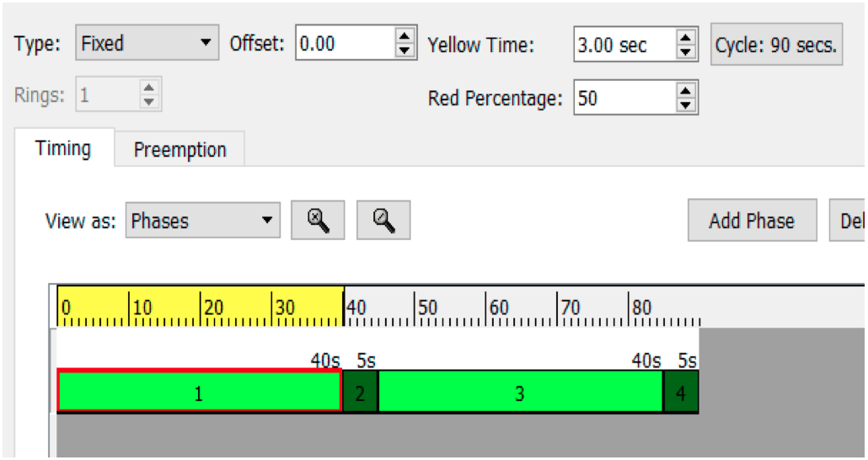Select phase 2 dark green block
Viewport: 868px width, 460px height.
pyautogui.click(x=361, y=392)
